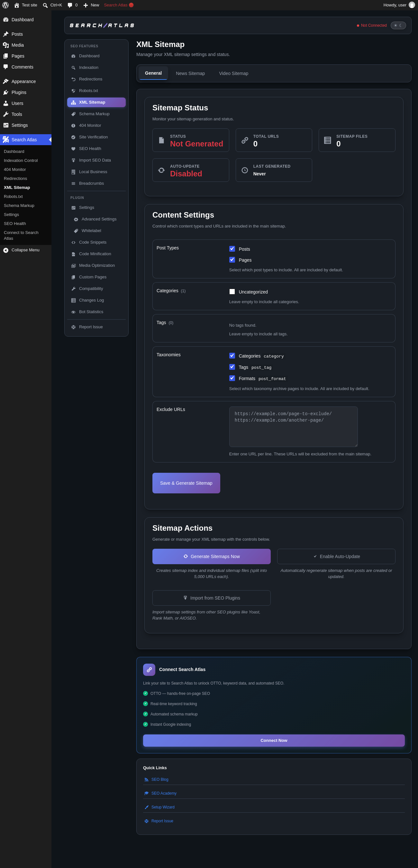The image size is (418, 868).
Task: Switch to the General tab
Action: (153, 73)
